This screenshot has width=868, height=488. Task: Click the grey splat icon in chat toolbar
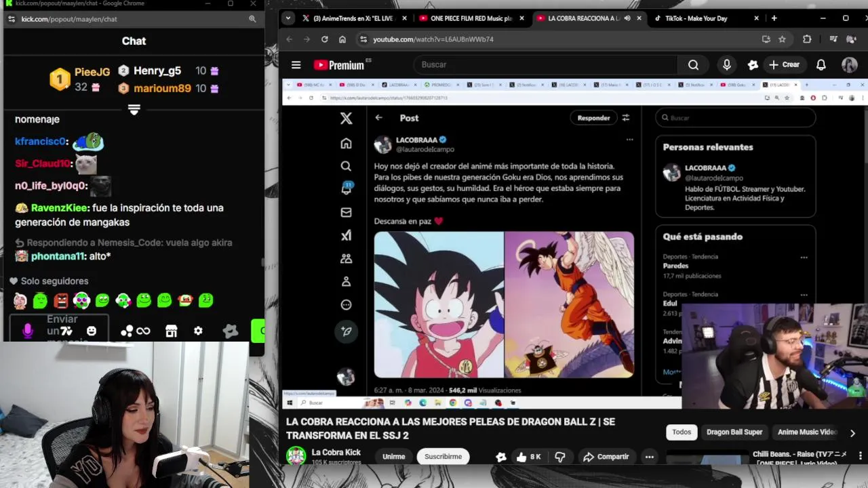(231, 331)
